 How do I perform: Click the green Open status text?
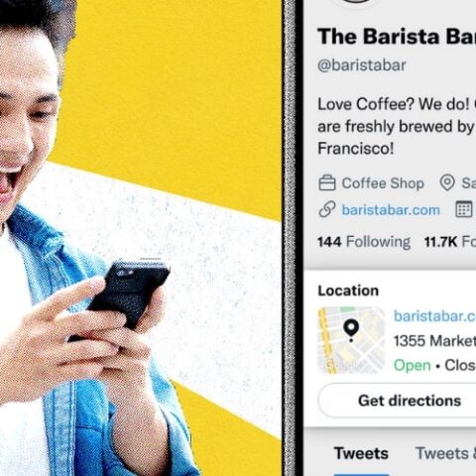click(413, 365)
